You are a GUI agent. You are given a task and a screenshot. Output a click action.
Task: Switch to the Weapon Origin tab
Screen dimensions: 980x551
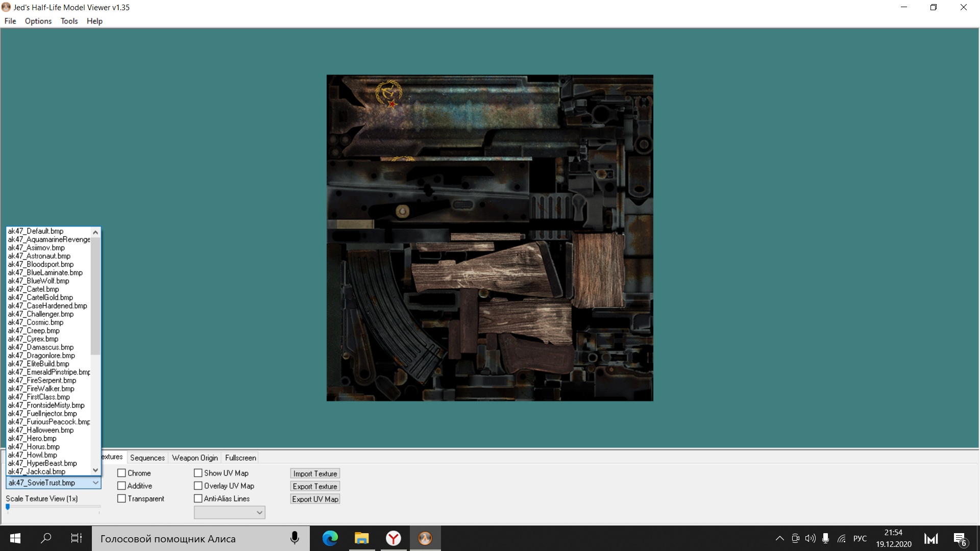(195, 458)
